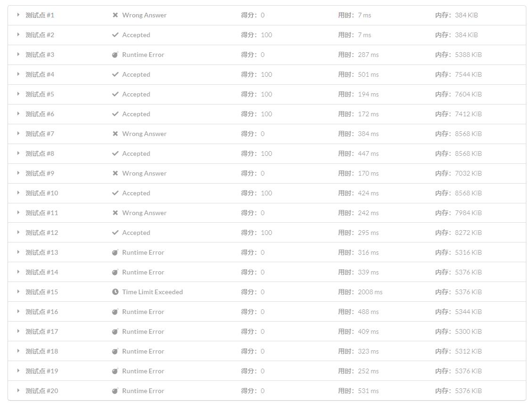
Task: Select the Runtime Error text for test #16
Action: tap(143, 312)
